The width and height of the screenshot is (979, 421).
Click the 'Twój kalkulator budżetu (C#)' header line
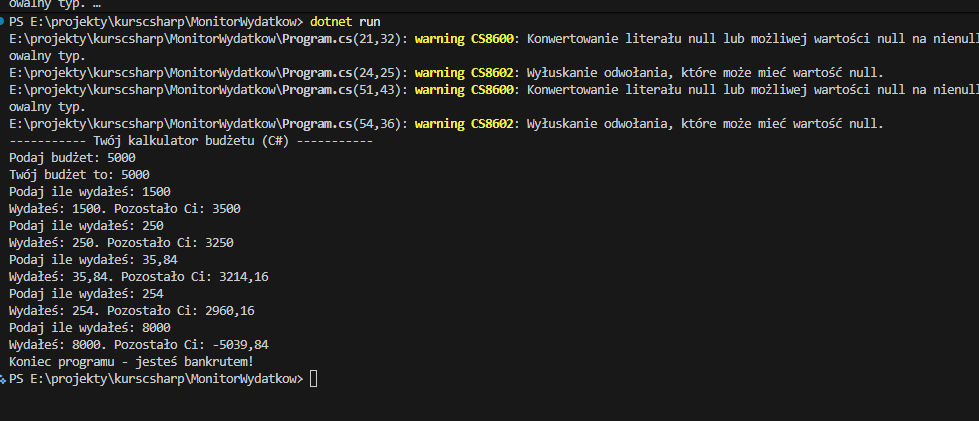(190, 141)
